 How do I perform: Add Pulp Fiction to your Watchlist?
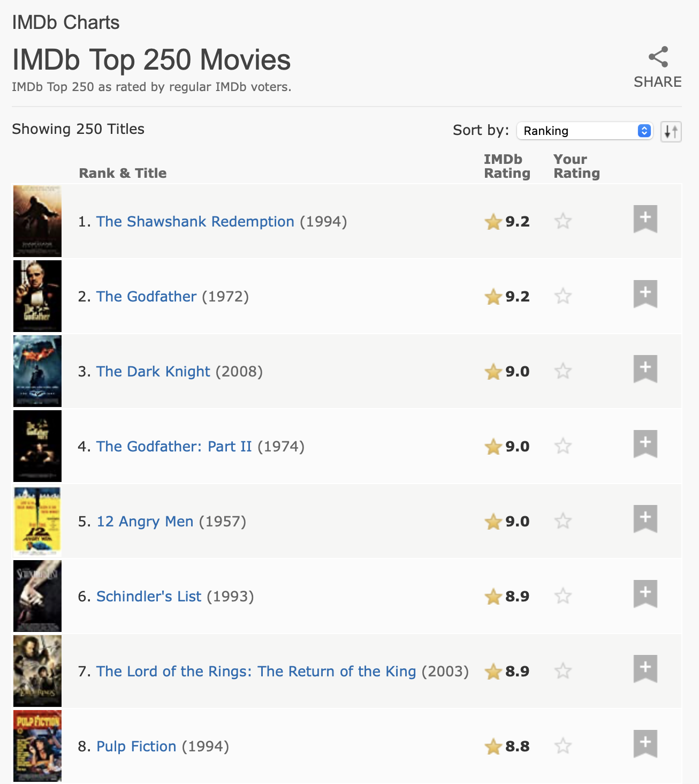click(x=644, y=744)
